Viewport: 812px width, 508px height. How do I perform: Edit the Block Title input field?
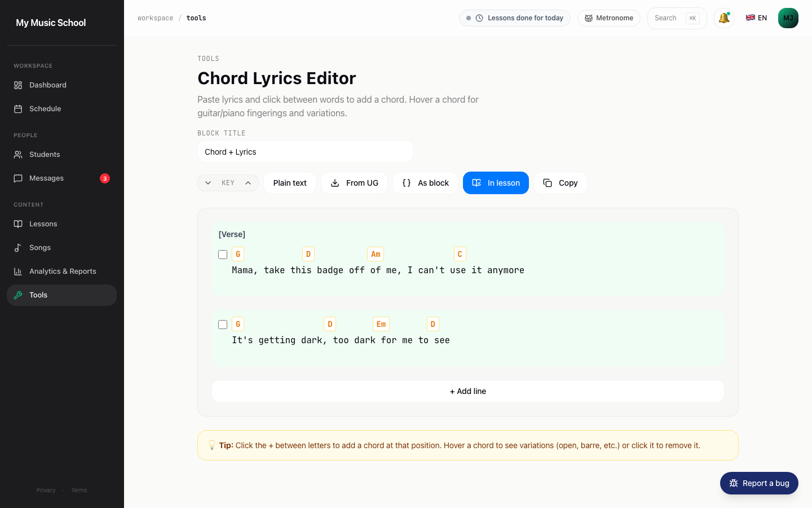(306, 152)
